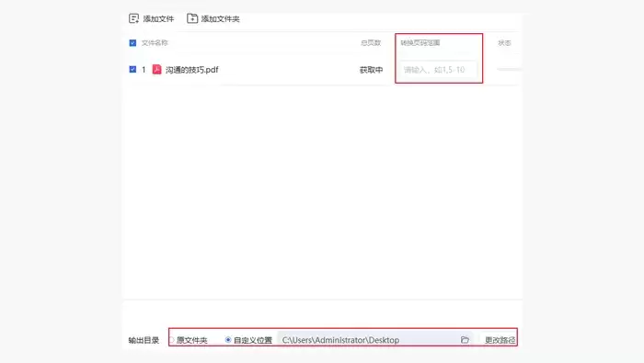644x363 pixels.
Task: Click the 更改路径 link
Action: tap(500, 340)
